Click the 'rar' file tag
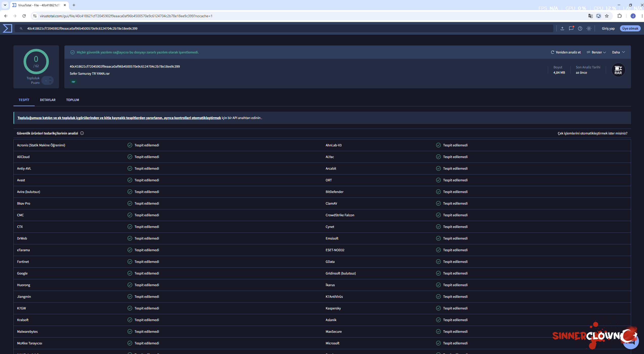Screen dimensions: 644x354 (x=73, y=82)
